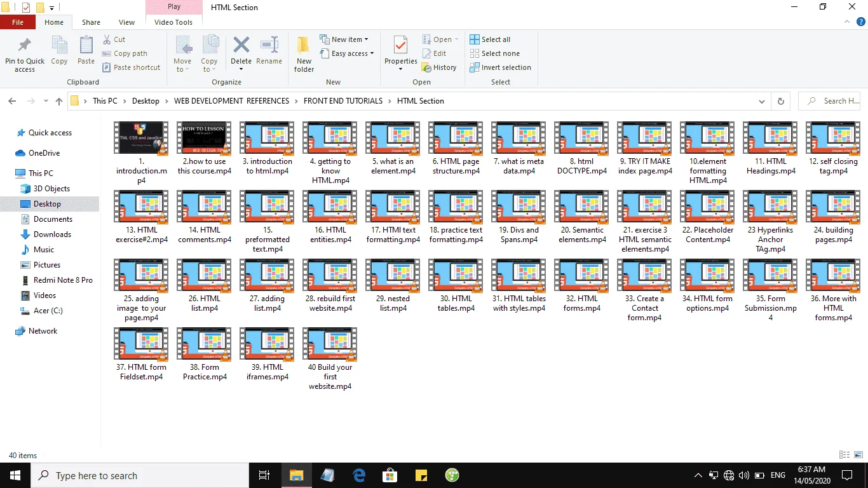Select the Rename ribbon button

tap(269, 51)
